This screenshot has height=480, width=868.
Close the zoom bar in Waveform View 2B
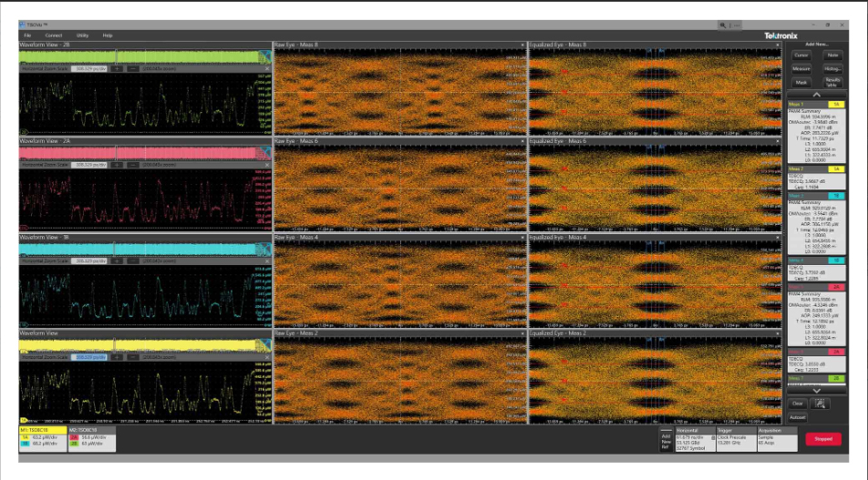pyautogui.click(x=267, y=69)
